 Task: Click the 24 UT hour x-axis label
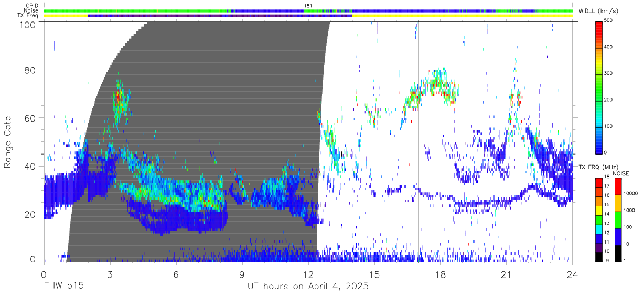(x=573, y=274)
